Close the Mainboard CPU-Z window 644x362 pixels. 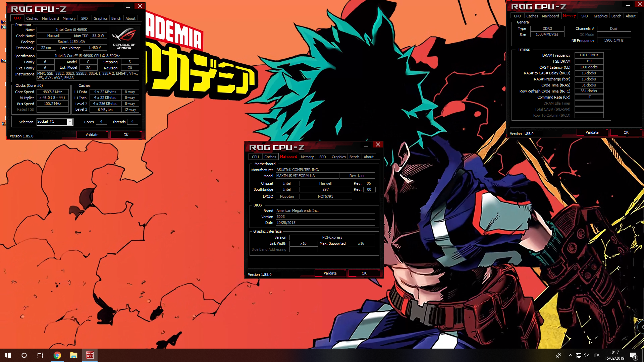[378, 145]
